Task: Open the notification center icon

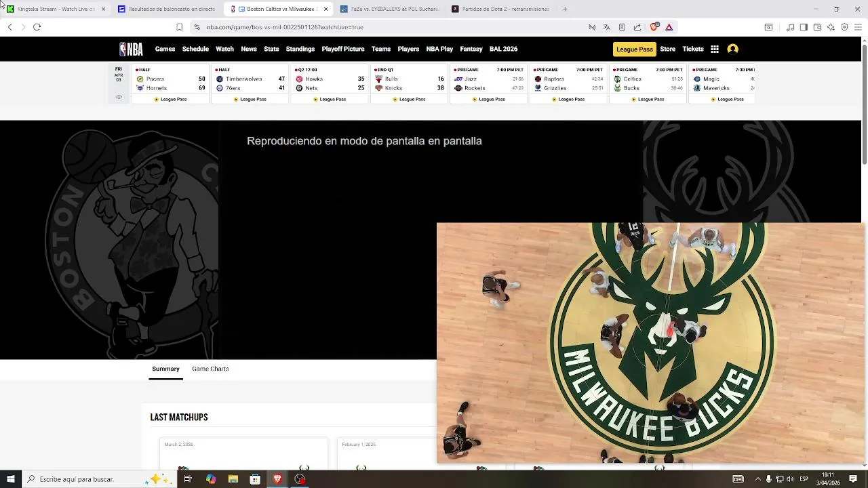Action: pyautogui.click(x=853, y=479)
